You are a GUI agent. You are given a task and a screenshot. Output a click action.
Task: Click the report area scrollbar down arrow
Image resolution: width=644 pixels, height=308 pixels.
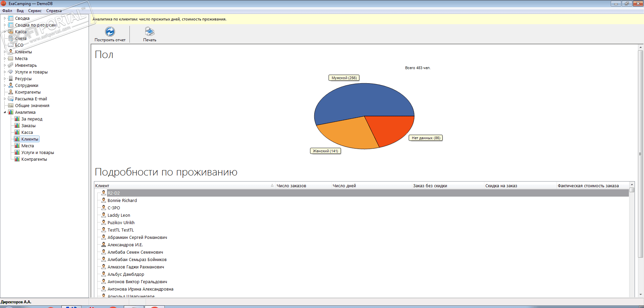(x=641, y=295)
